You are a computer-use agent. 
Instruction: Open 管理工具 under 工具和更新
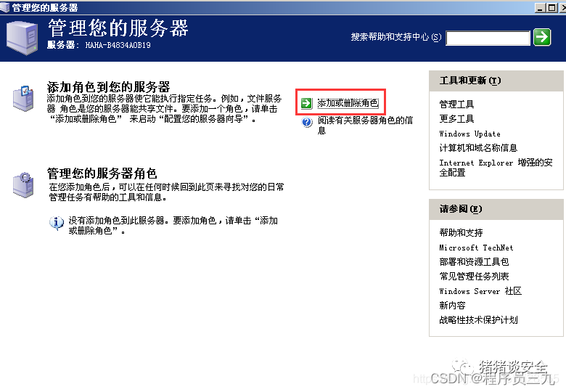[x=456, y=105]
